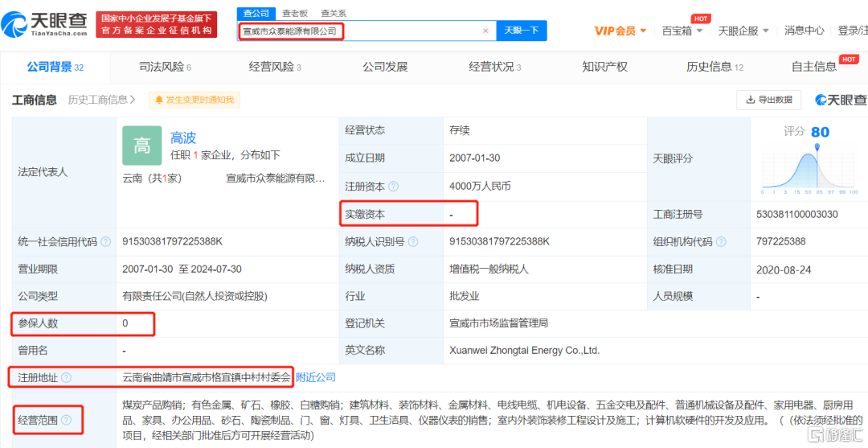Image resolution: width=868 pixels, height=448 pixels.
Task: Click 工商注册号 value 530381100003030
Action: pos(797,214)
